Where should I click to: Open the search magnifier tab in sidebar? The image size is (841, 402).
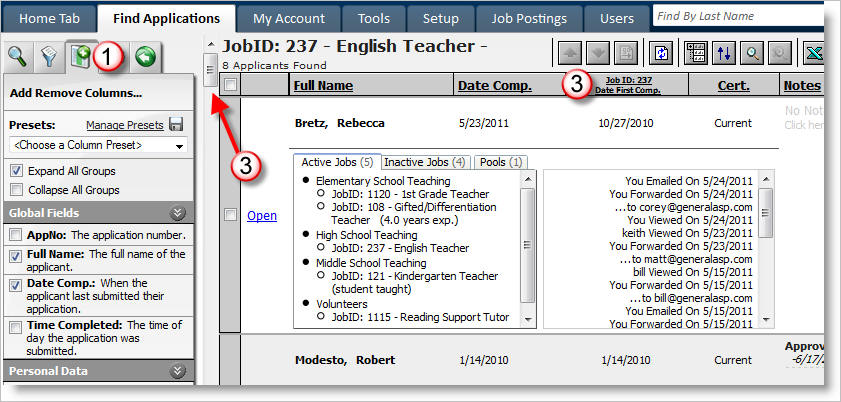click(17, 56)
